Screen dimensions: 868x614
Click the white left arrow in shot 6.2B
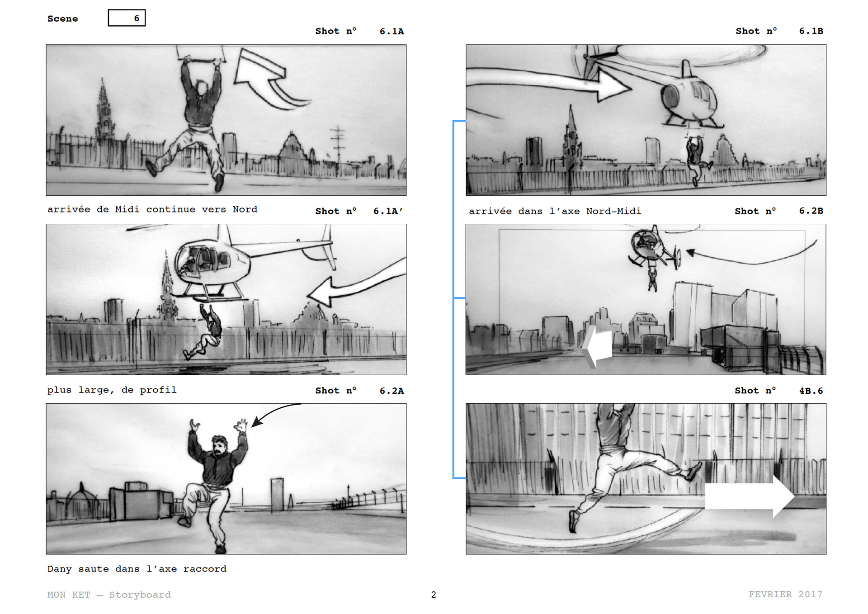pyautogui.click(x=599, y=346)
